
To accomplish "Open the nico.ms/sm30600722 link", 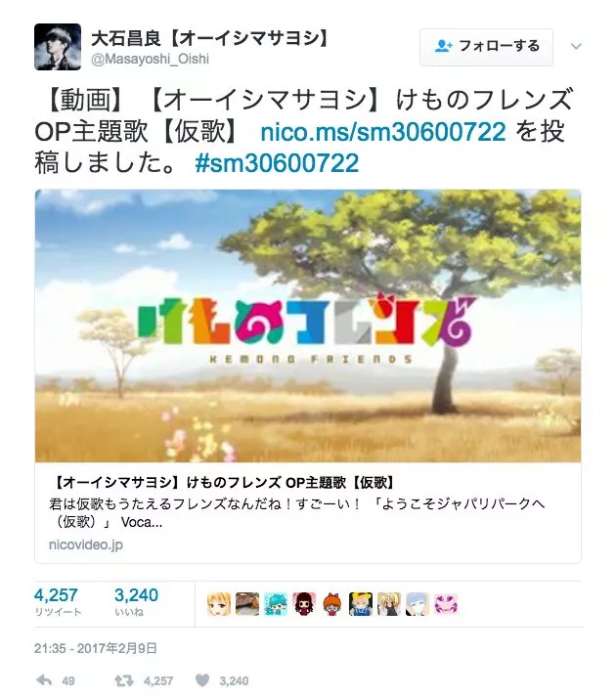I will tap(383, 132).
